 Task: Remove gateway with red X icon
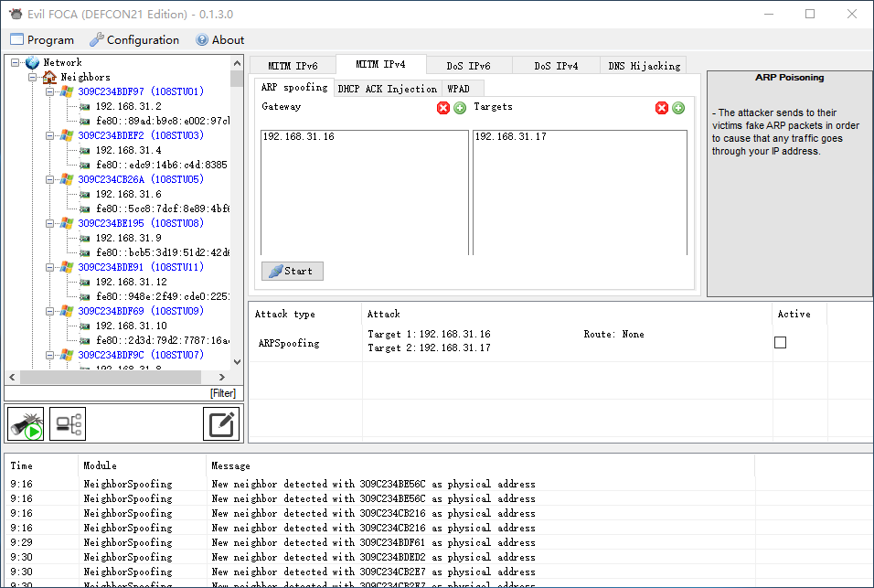(x=443, y=108)
